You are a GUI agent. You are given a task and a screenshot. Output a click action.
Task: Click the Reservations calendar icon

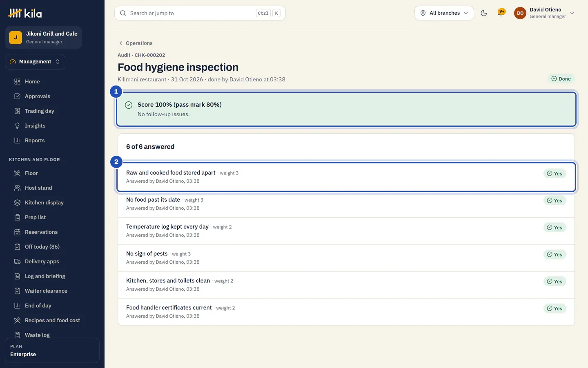[x=17, y=232]
